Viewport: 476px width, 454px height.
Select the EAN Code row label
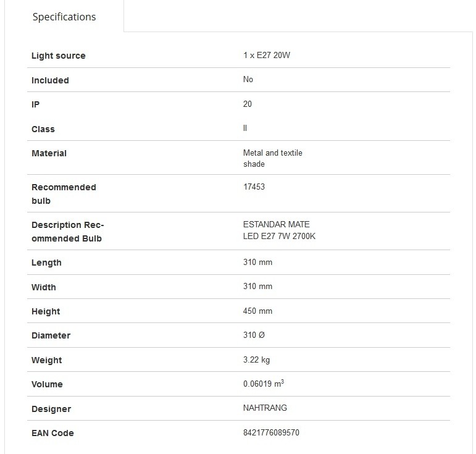point(52,433)
